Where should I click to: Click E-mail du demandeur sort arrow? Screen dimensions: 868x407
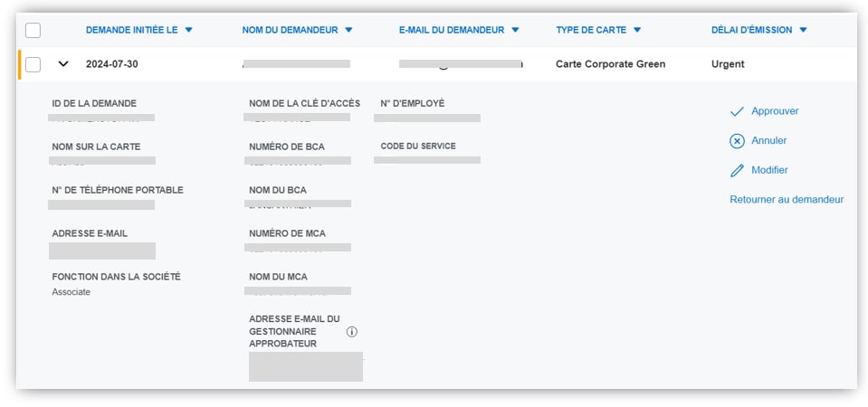pyautogui.click(x=515, y=30)
